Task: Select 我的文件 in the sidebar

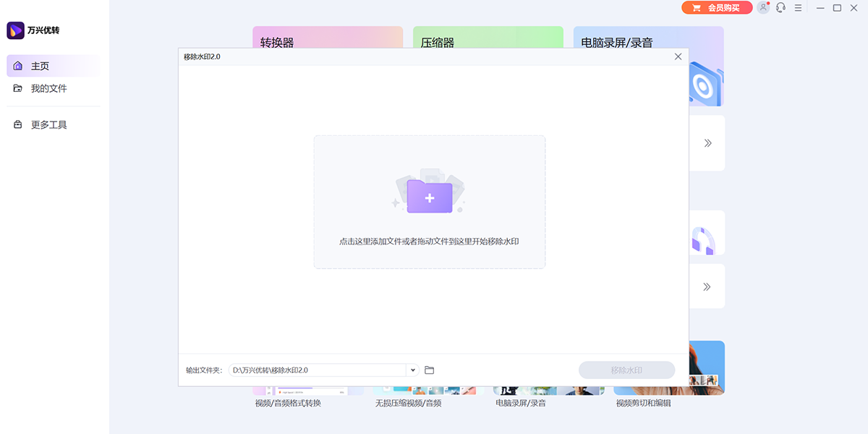Action: click(x=48, y=88)
